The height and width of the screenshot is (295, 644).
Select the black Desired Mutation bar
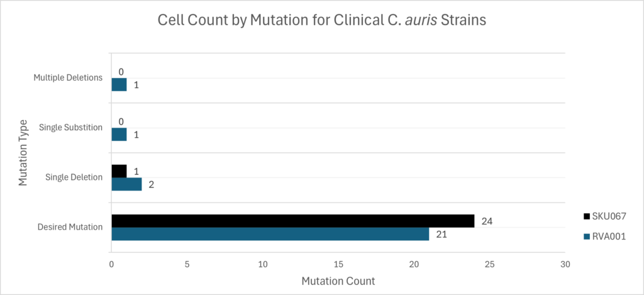pyautogui.click(x=292, y=221)
